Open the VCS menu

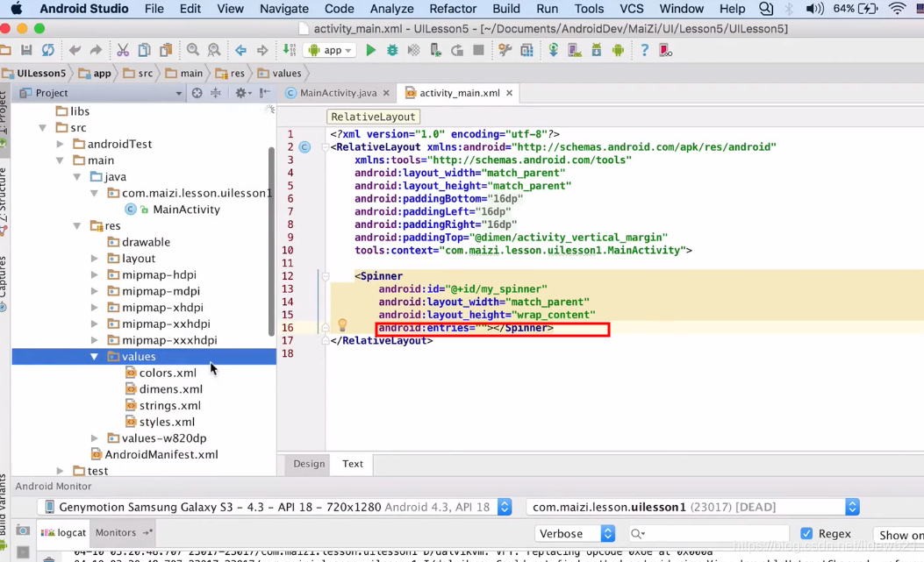coord(632,9)
